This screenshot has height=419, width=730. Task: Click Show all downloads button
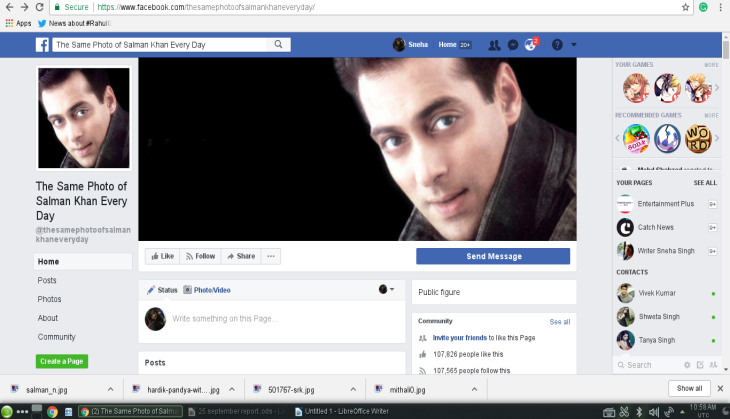click(x=689, y=388)
